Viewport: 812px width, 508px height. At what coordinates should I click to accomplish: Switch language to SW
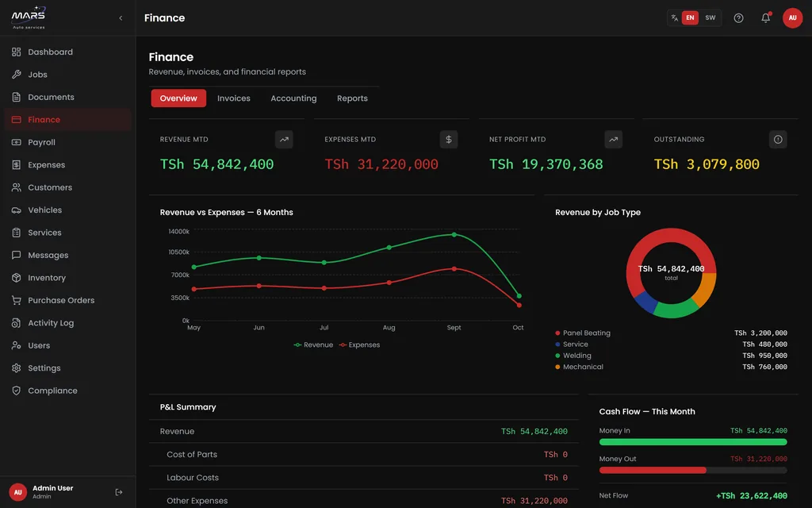point(710,17)
